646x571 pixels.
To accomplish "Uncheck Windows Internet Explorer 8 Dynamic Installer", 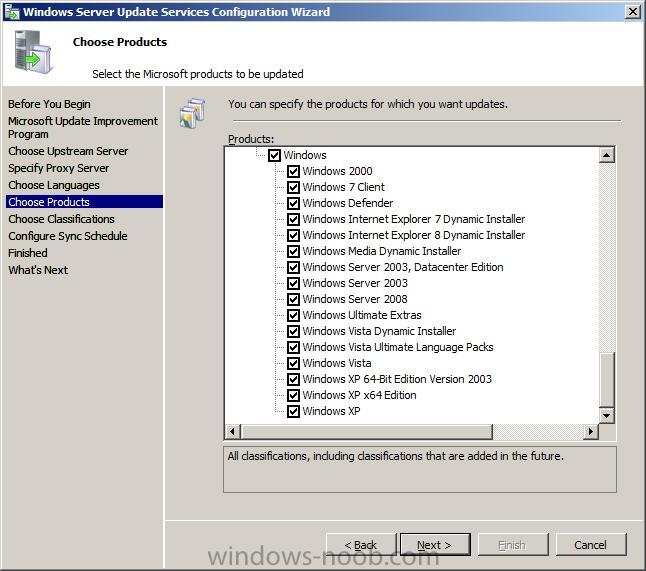I will [x=293, y=235].
